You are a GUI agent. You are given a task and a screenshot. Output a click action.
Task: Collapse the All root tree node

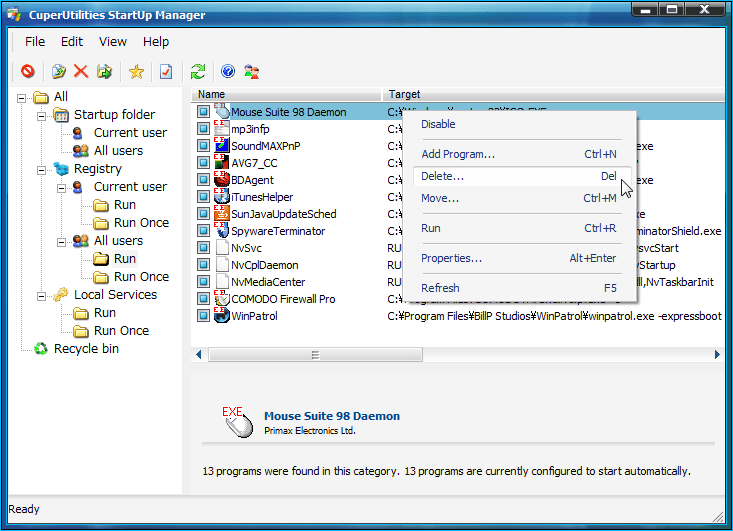click(21, 98)
